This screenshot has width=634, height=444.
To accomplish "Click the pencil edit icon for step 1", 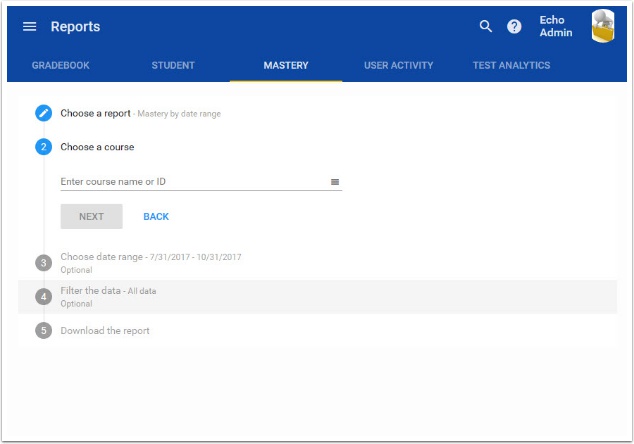I will [x=43, y=113].
